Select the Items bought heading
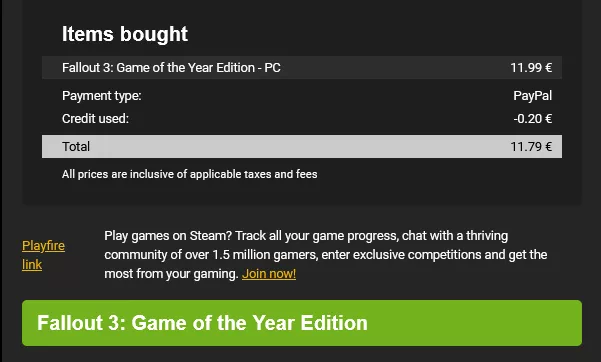Image resolution: width=601 pixels, height=362 pixels. [x=125, y=34]
